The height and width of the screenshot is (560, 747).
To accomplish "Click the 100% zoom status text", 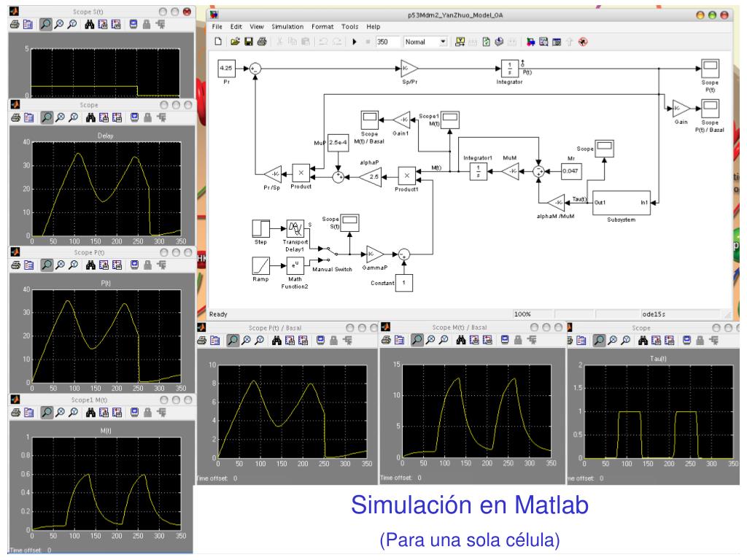I will 522,314.
